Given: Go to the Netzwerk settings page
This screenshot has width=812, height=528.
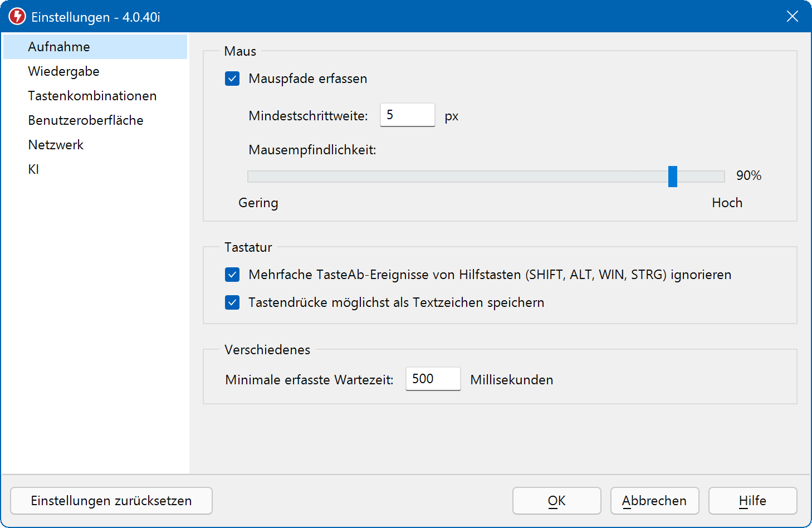Looking at the screenshot, I should pos(56,145).
